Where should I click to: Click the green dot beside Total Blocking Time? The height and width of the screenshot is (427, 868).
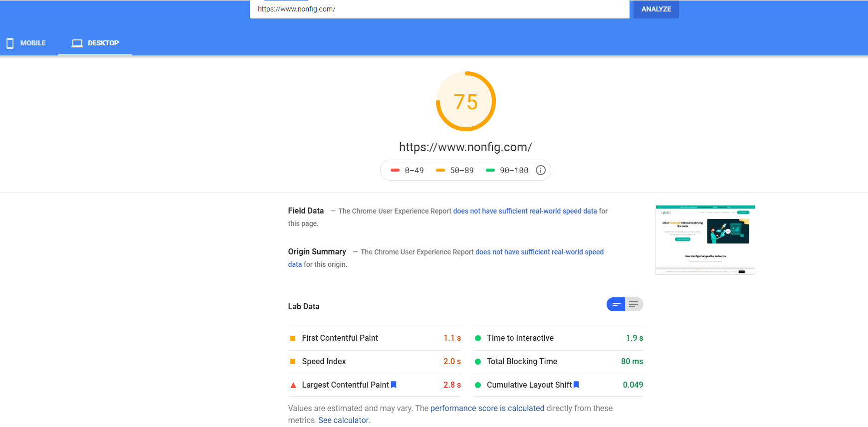point(478,362)
